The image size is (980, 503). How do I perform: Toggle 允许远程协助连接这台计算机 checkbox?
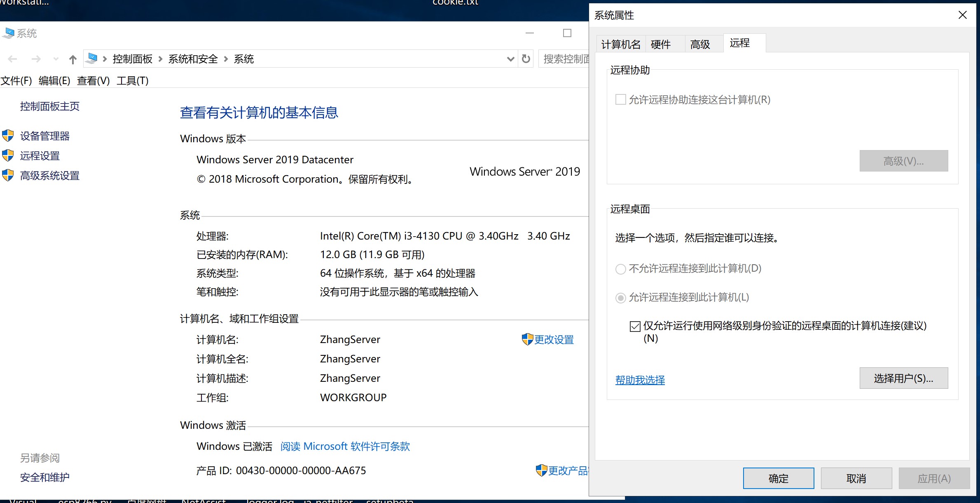coord(620,99)
